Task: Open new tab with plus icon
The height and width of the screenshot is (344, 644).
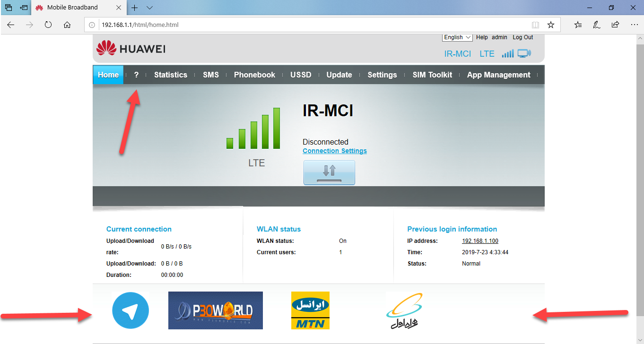Action: pos(135,8)
